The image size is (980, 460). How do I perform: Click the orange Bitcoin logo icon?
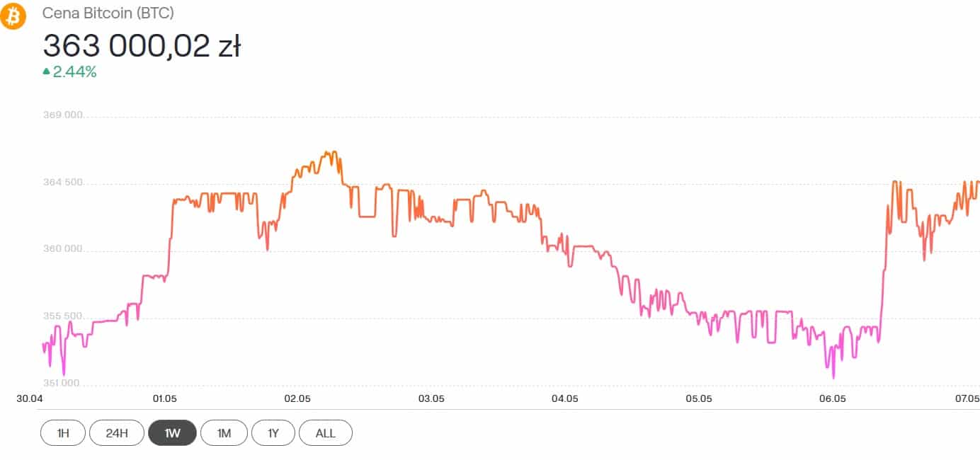point(13,16)
